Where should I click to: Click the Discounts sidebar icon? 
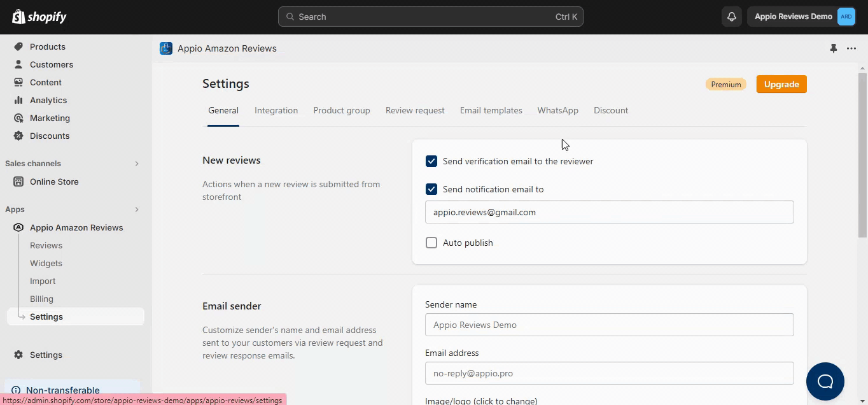(x=18, y=136)
